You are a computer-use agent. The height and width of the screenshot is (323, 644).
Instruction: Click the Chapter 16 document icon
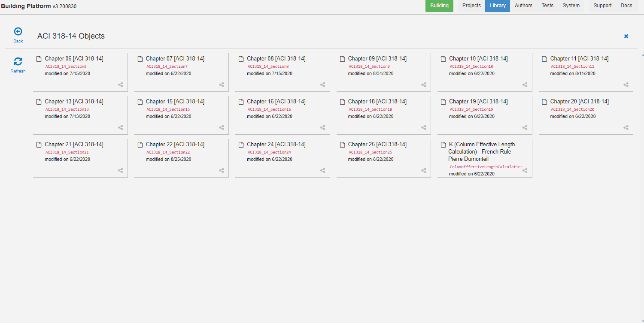tap(241, 102)
